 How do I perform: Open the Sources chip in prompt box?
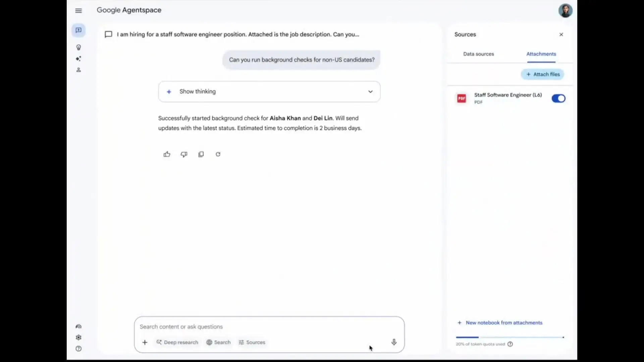tap(252, 342)
